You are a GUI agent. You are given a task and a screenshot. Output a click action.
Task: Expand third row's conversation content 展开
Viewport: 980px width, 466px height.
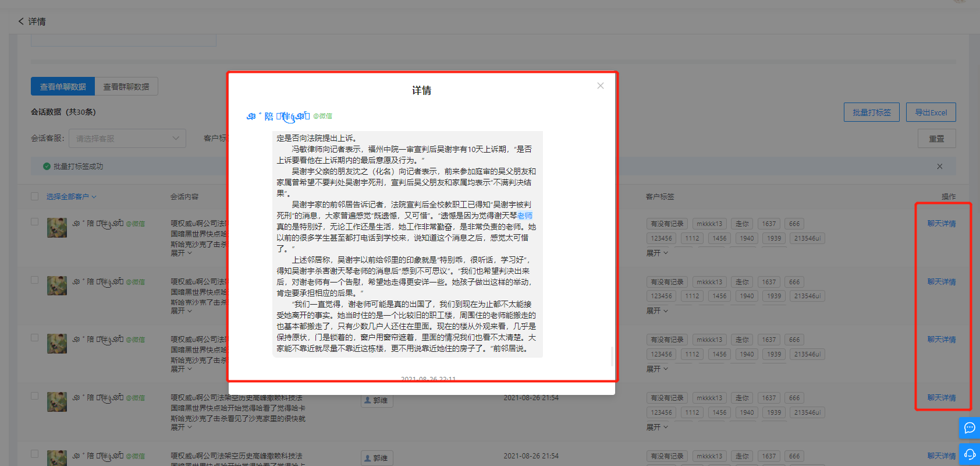pyautogui.click(x=181, y=369)
